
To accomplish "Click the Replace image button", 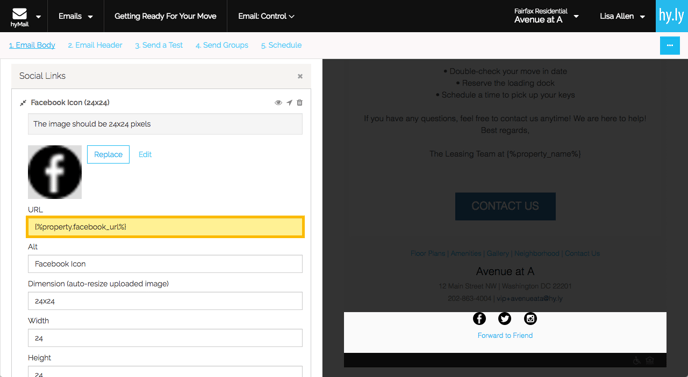I will pos(108,154).
